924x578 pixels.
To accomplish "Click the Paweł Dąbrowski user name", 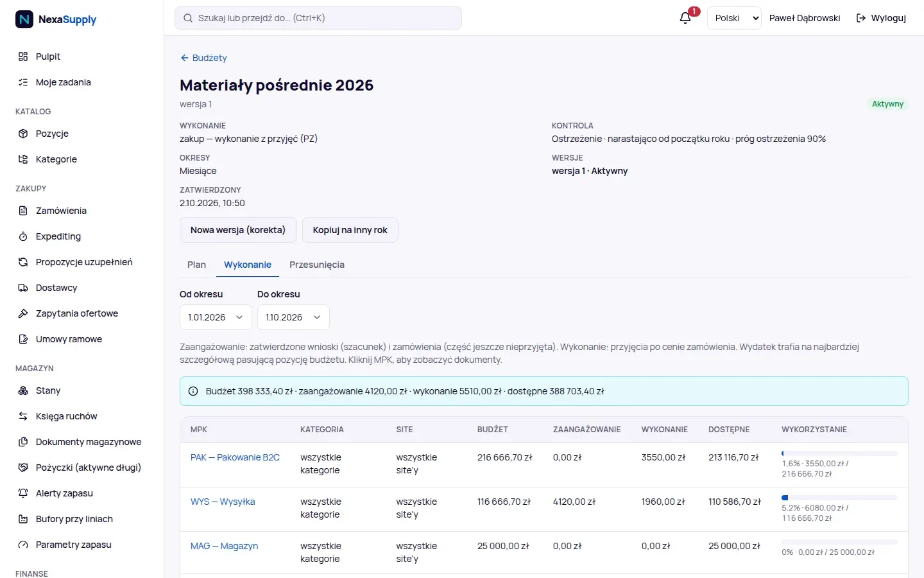I will pyautogui.click(x=805, y=18).
